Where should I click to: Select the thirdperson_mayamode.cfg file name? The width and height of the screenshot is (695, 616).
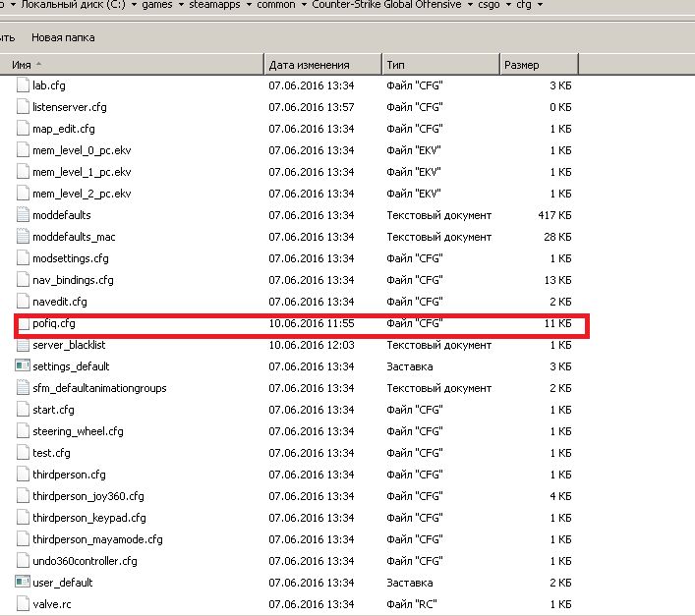(97, 539)
